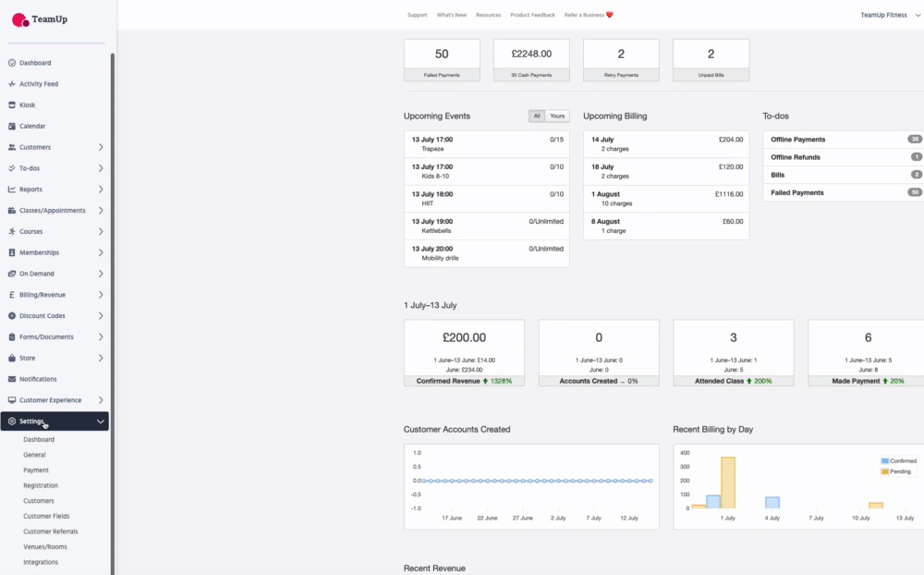This screenshot has height=575, width=924.
Task: Click the Store icon in sidebar
Action: [11, 358]
